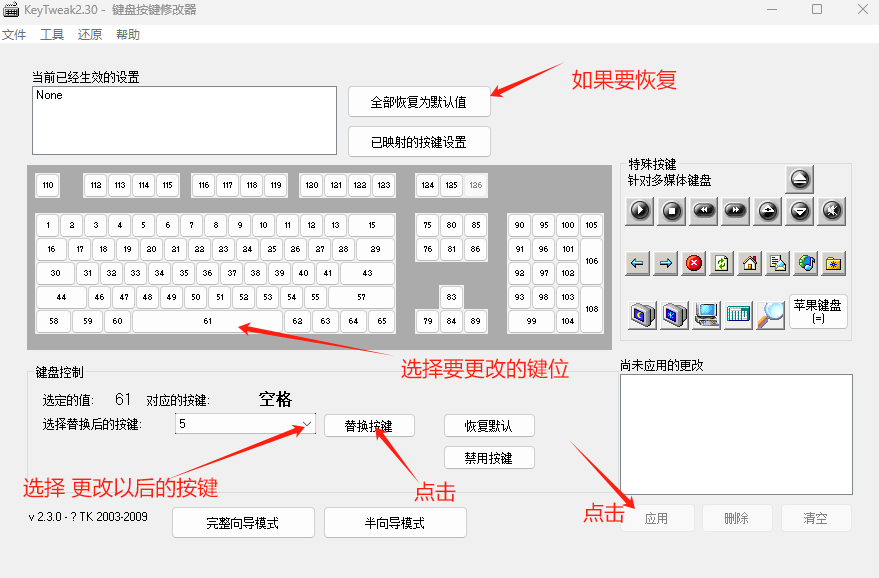Click the My Computer key icon
The height and width of the screenshot is (578, 879).
[706, 314]
